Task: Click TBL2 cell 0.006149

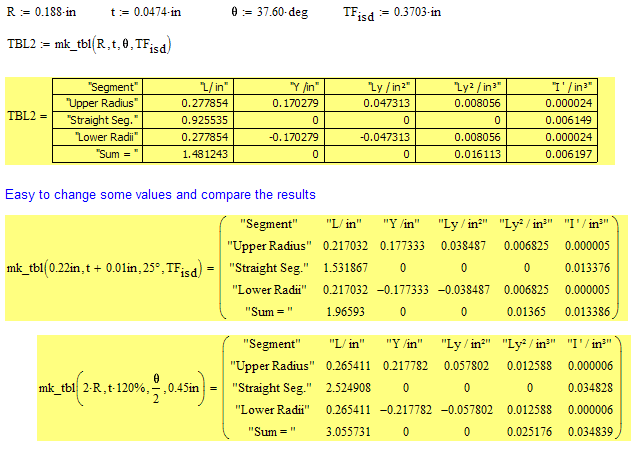Action: (x=552, y=120)
